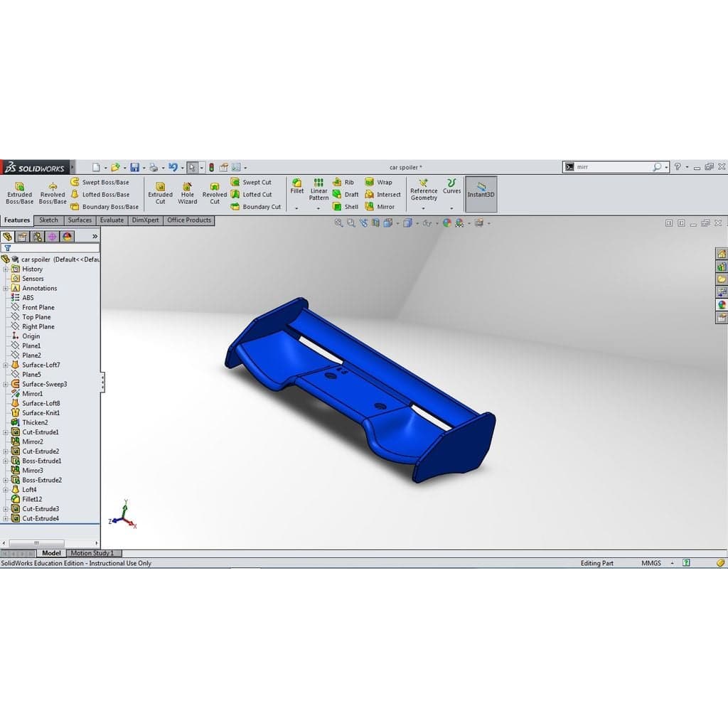Activate the Revolved Cut tool

click(215, 193)
